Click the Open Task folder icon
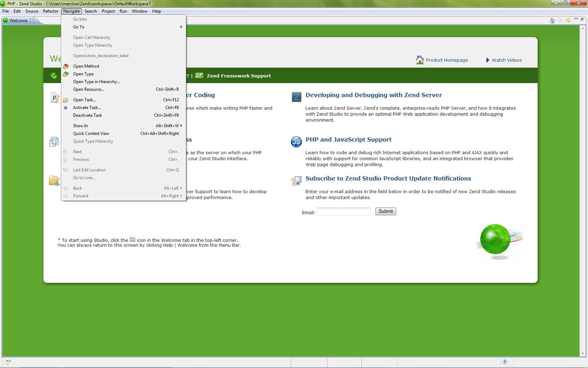The width and height of the screenshot is (588, 368). [66, 100]
